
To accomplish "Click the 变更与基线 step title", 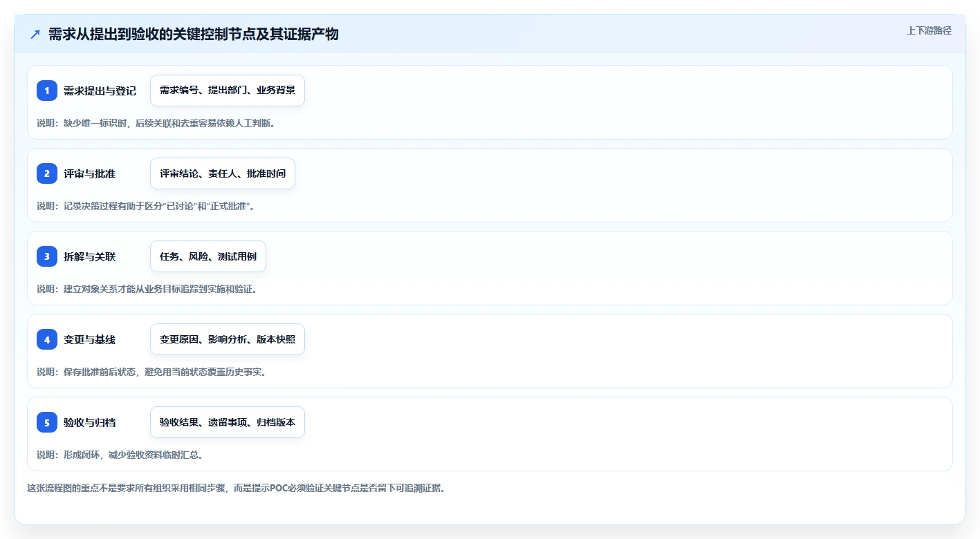I will tap(90, 339).
